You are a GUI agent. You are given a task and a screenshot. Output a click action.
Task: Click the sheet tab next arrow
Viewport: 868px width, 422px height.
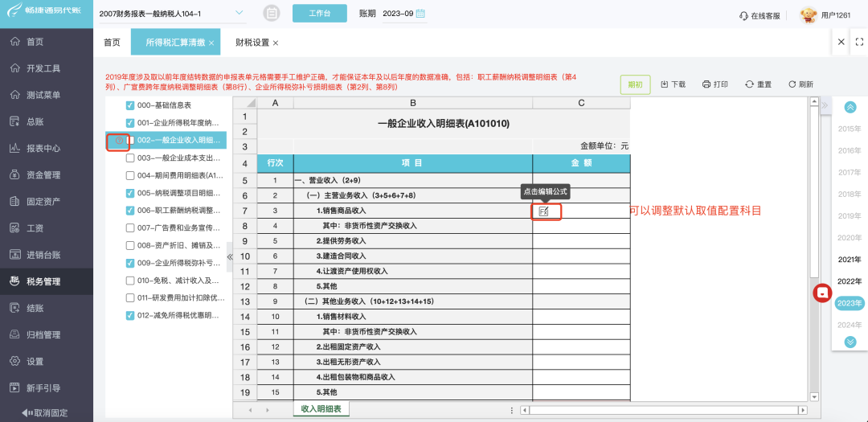[268, 411]
